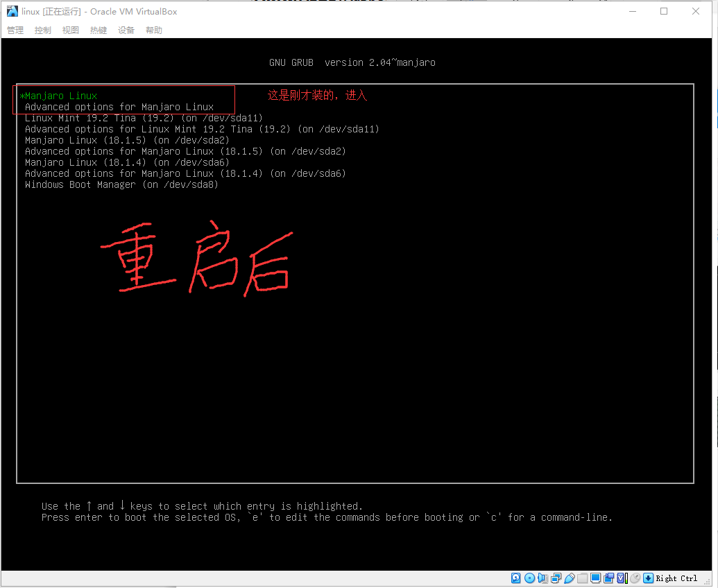The width and height of the screenshot is (718, 588).
Task: Toggle the mouse integration indicator
Action: click(x=635, y=578)
